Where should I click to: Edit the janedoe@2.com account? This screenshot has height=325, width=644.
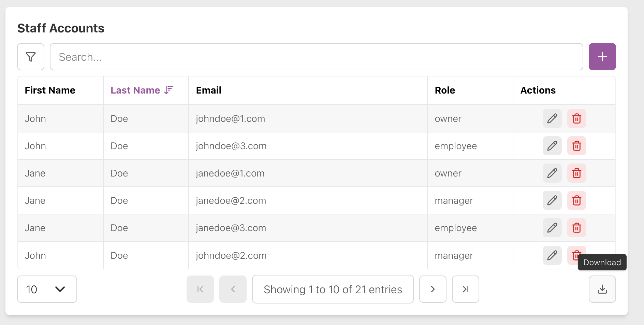[552, 200]
